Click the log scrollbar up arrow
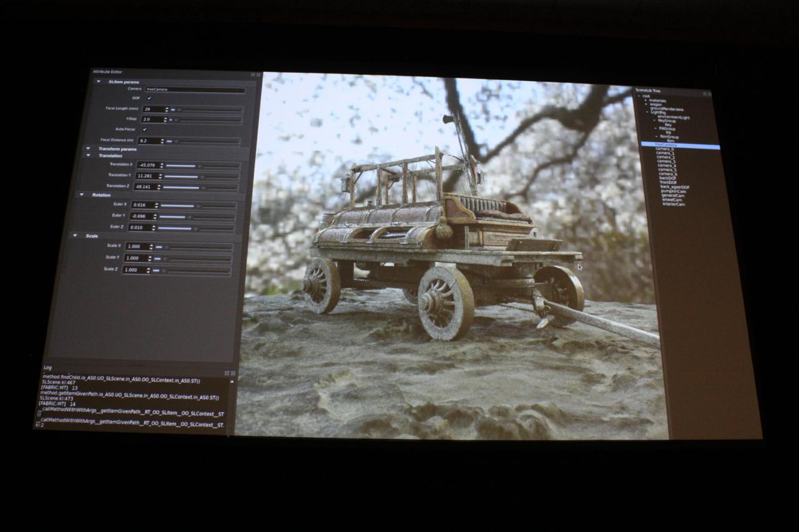This screenshot has height=532, width=799. [x=232, y=382]
